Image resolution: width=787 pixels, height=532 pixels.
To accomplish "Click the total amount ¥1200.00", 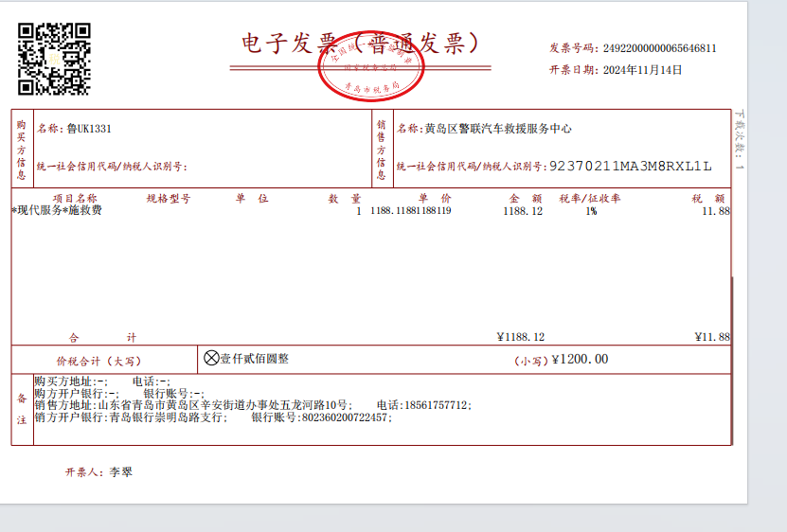I will pos(580,360).
